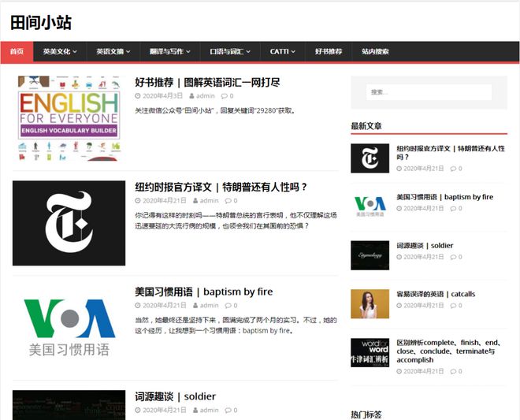Open English for Everyone book thumbnail
The width and height of the screenshot is (520, 420).
point(69,118)
